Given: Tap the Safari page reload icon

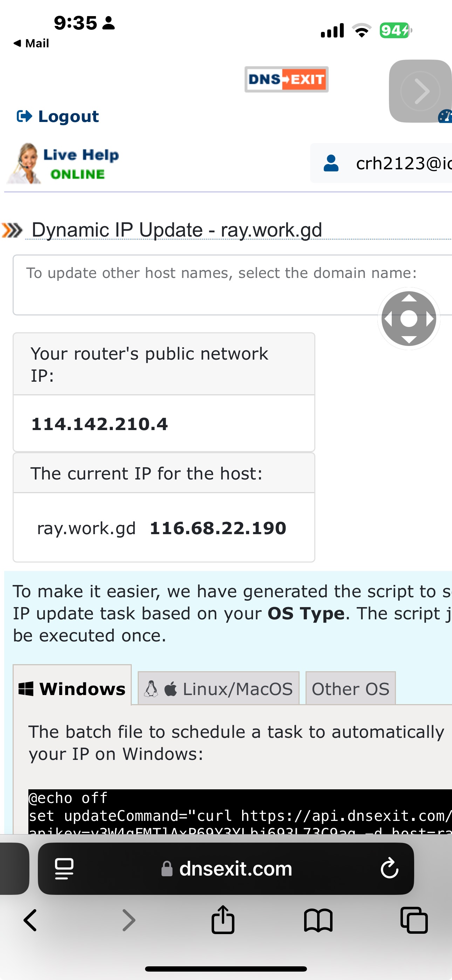Looking at the screenshot, I should [389, 869].
